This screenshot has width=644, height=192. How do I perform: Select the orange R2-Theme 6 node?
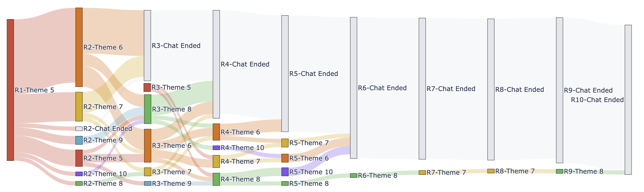pos(79,47)
